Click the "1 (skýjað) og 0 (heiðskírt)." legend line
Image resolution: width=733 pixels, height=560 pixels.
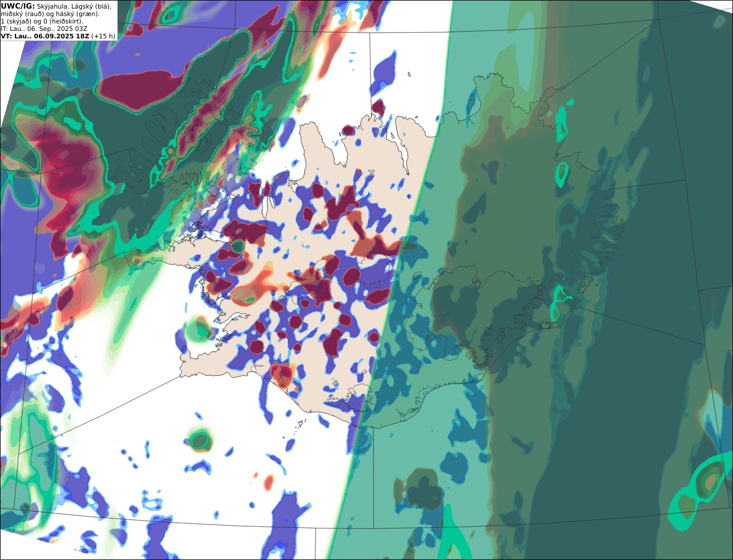click(42, 21)
